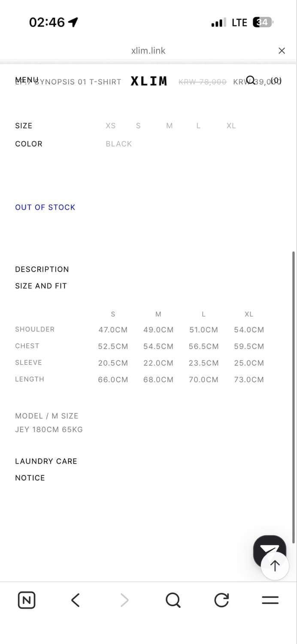Click the site search magnifier icon
The height and width of the screenshot is (644, 297).
coord(251,79)
